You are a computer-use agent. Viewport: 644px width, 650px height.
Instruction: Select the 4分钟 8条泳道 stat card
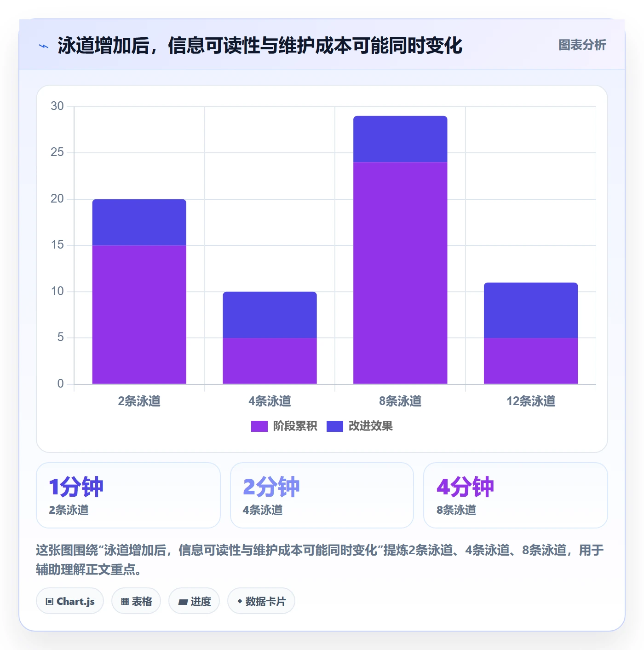pyautogui.click(x=515, y=495)
